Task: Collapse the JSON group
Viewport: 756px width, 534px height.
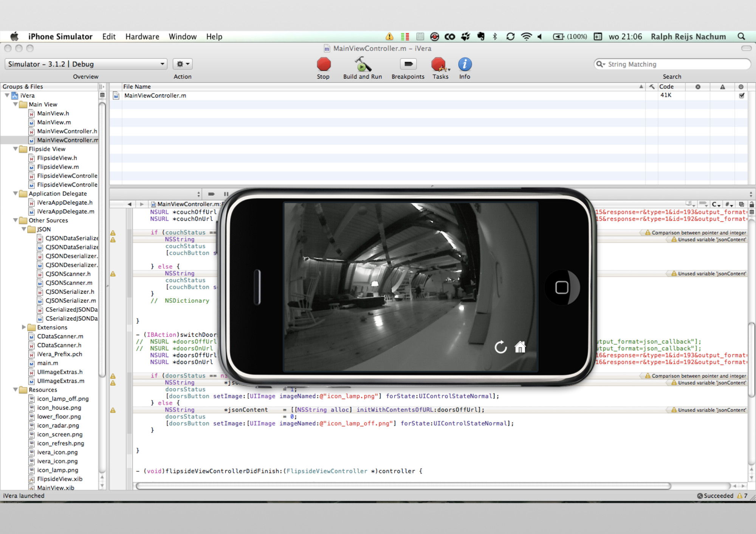Action: click(23, 229)
